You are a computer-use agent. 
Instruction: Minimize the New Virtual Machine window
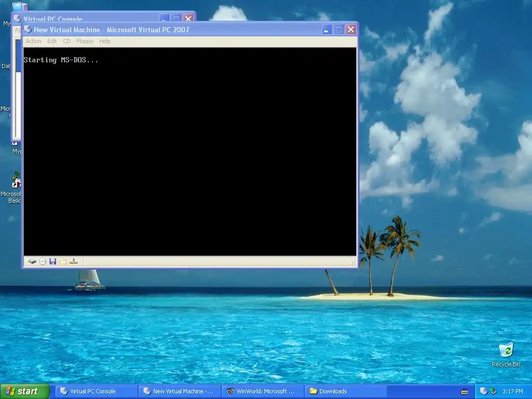coord(327,30)
